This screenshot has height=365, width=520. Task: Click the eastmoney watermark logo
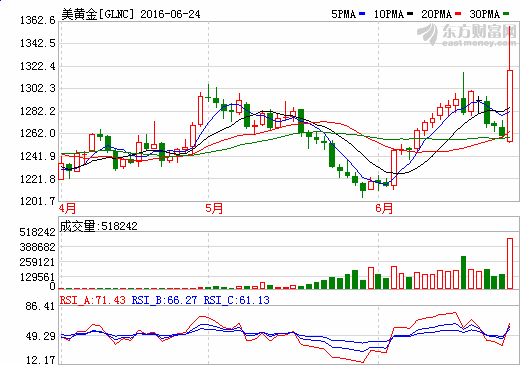point(467,35)
